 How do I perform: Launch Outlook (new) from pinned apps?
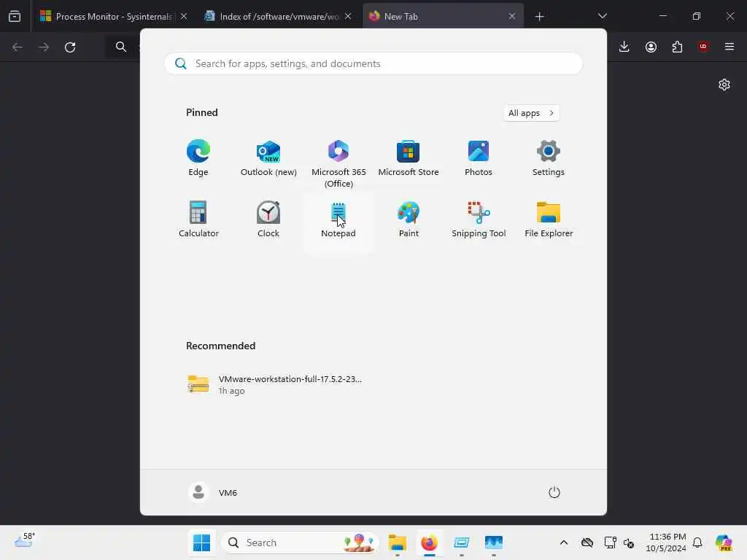pos(268,158)
